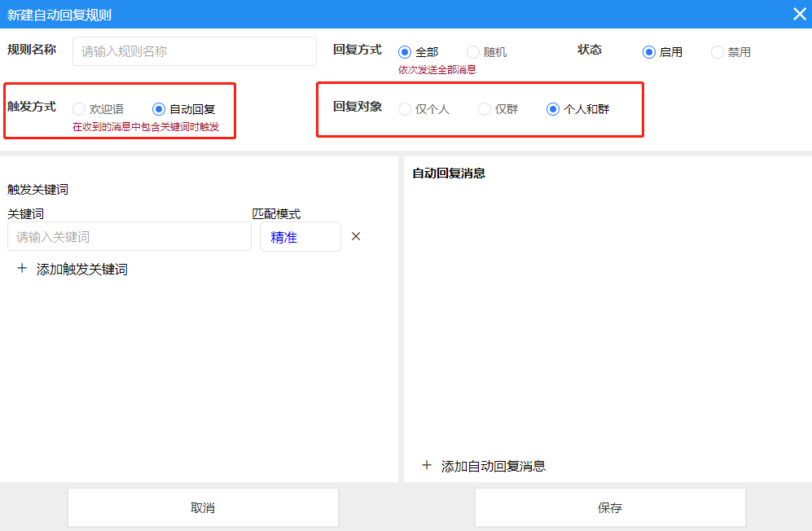Click the × icon to remove the keyword row
The image size is (812, 531).
click(x=355, y=236)
